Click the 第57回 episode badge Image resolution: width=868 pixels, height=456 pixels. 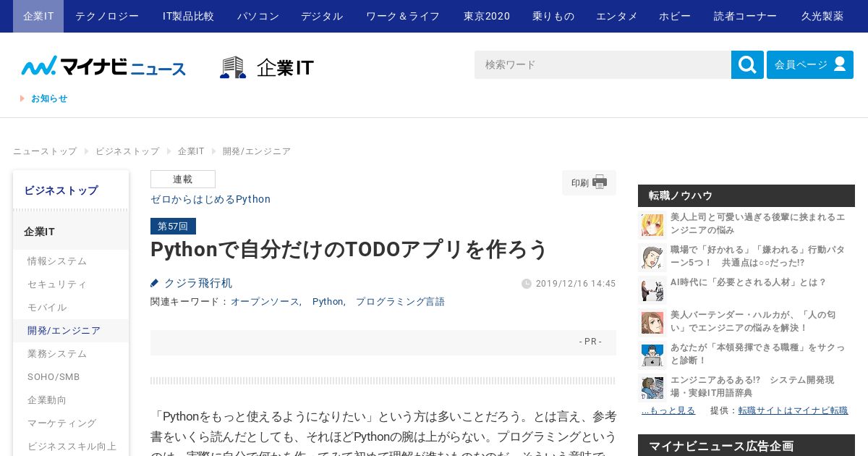point(173,226)
